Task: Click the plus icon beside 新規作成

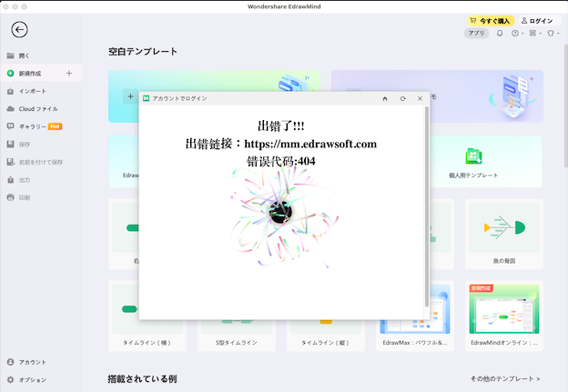Action: pyautogui.click(x=69, y=74)
